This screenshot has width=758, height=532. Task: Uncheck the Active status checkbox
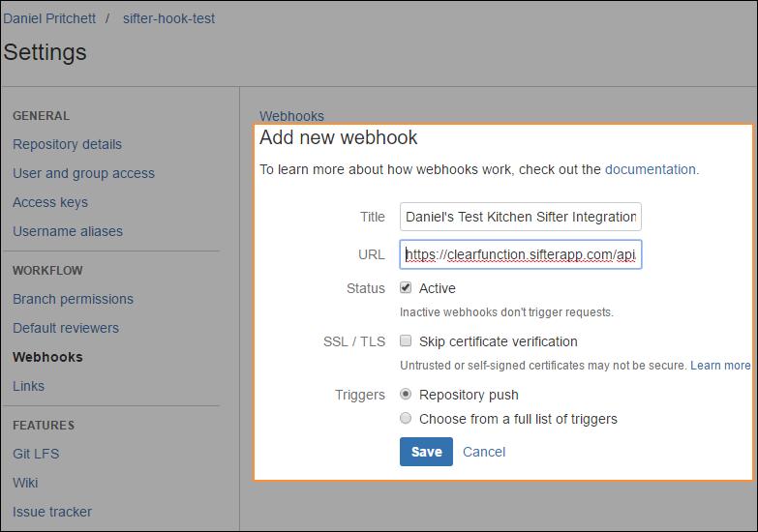click(406, 287)
